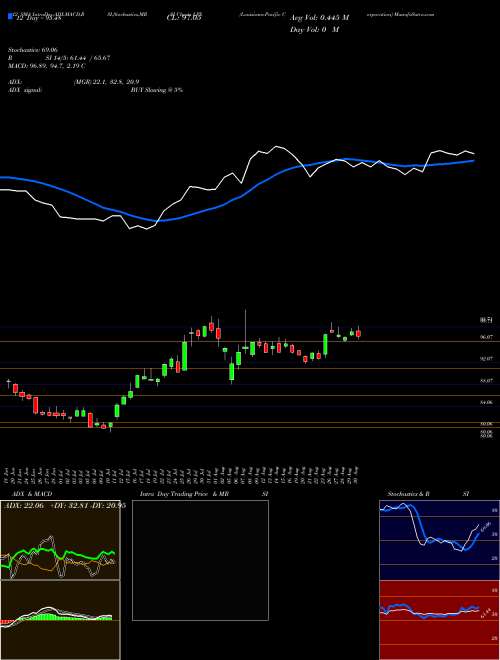The width and height of the screenshot is (500, 660).
Task: Click the 92.07 price axis label
Action: [487, 359]
